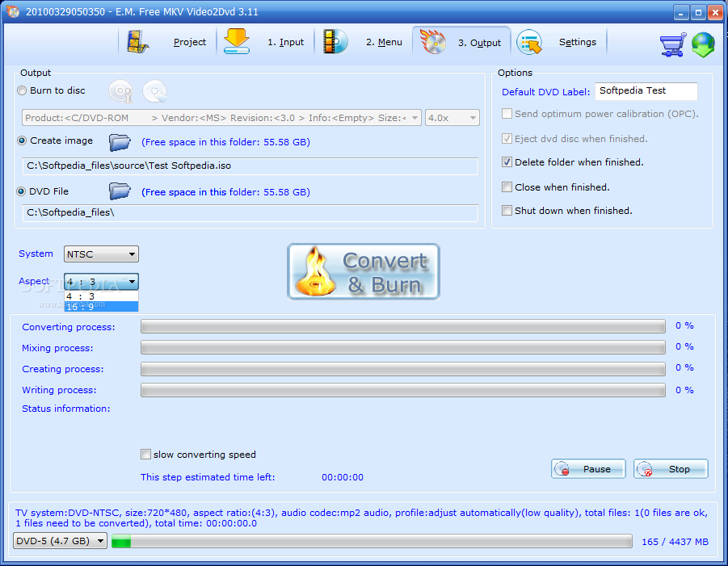This screenshot has width=728, height=566.
Task: Click the 00:00:00 estimated time value
Action: coord(343,477)
